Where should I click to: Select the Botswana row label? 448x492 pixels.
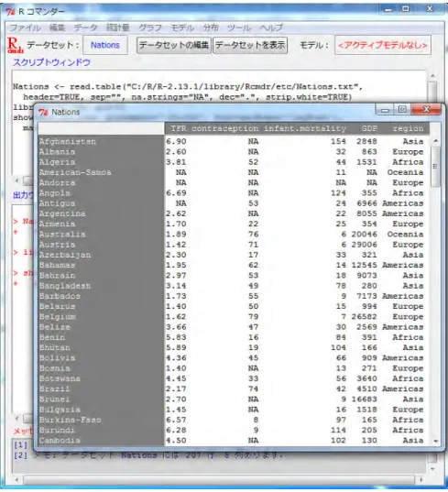point(60,378)
